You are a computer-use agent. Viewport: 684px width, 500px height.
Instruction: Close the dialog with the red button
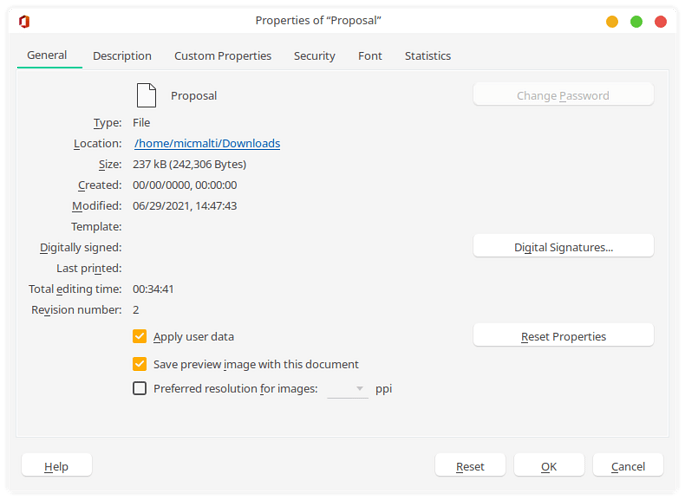coord(660,21)
